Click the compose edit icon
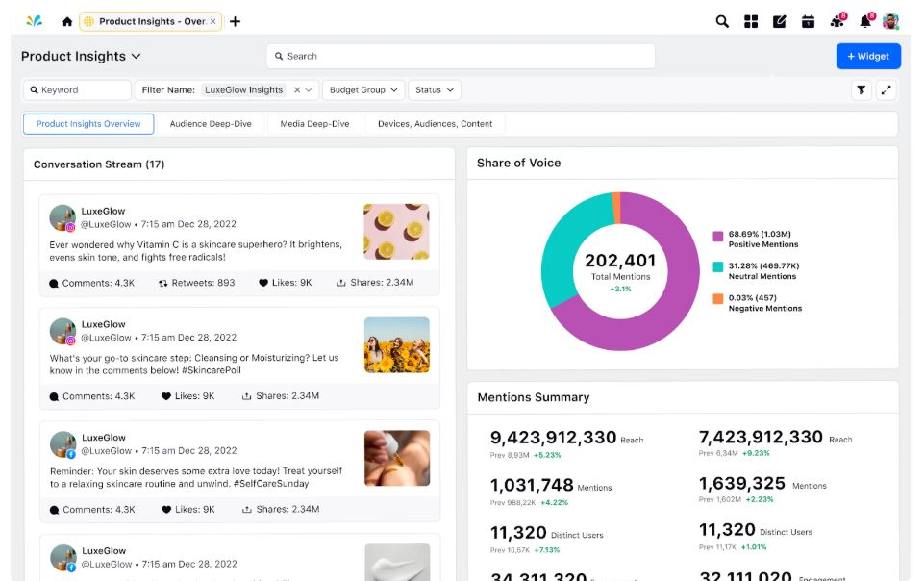The width and height of the screenshot is (924, 581). click(779, 22)
